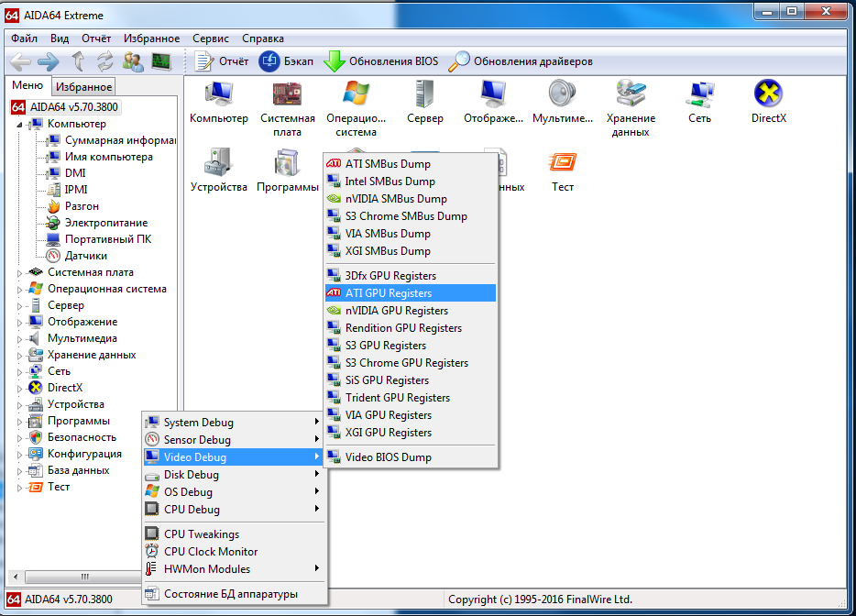856x616 pixels.
Task: Click the users toolbar icon
Action: (x=133, y=61)
